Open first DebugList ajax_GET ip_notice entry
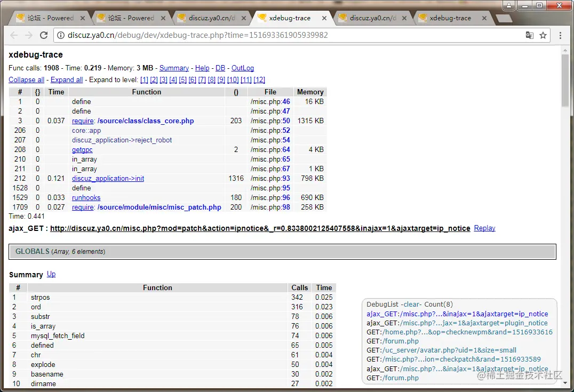The height and width of the screenshot is (392, 574). coord(457,314)
